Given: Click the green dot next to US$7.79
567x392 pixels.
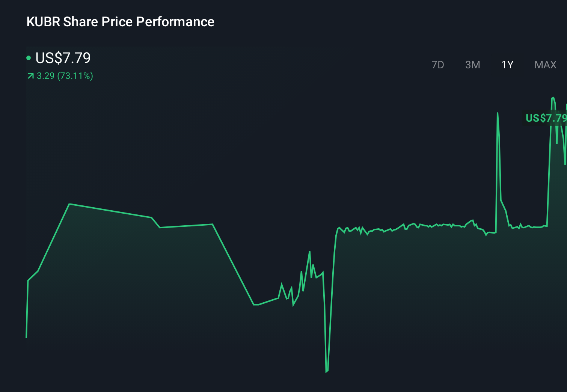Looking at the screenshot, I should (x=29, y=57).
